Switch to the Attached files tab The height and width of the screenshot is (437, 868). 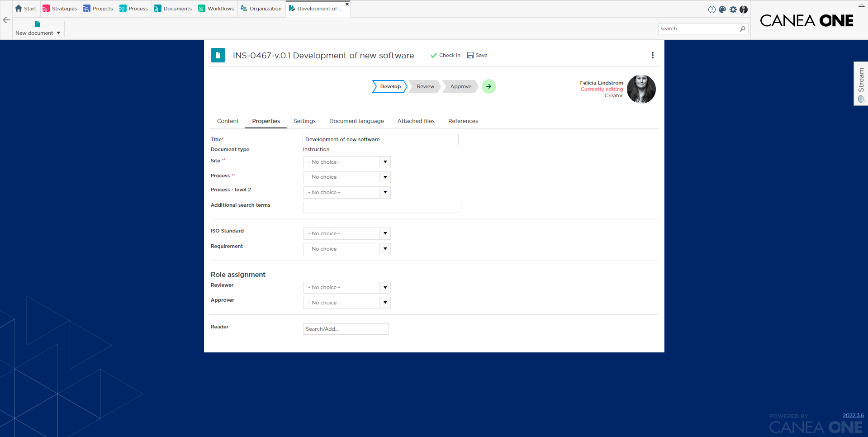point(416,121)
